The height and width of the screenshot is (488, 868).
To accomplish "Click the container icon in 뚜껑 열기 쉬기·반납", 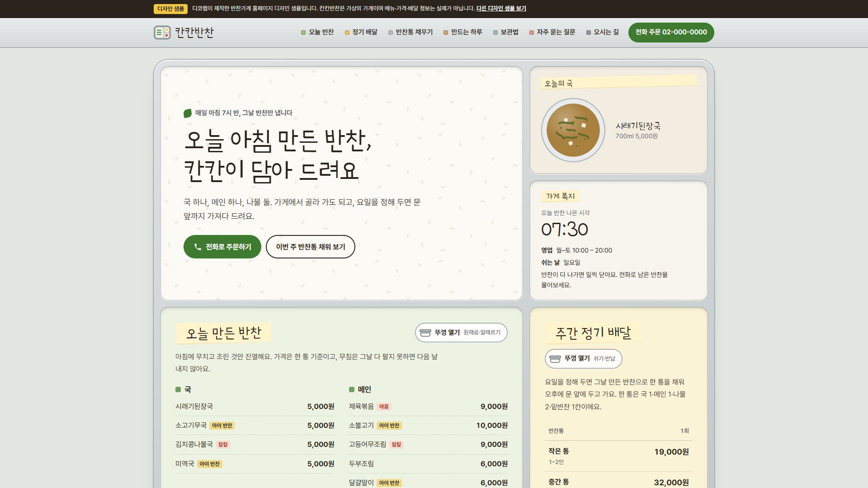I will click(555, 359).
